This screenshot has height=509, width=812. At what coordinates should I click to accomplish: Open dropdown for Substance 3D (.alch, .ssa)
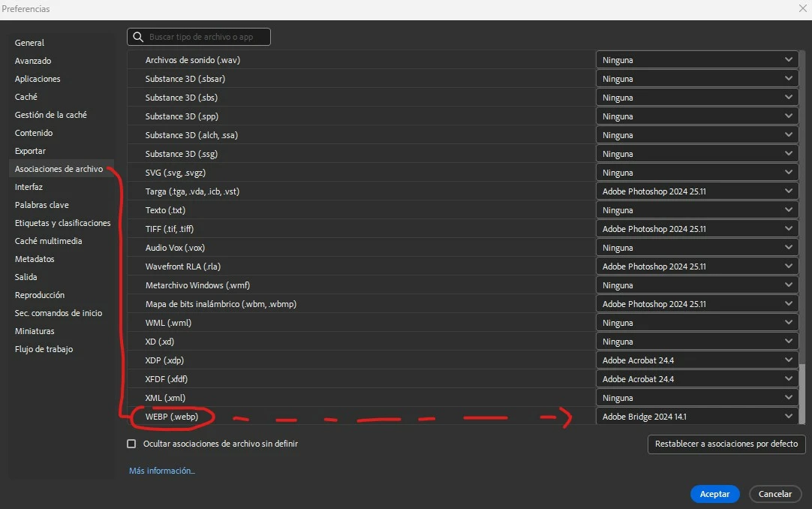coord(697,135)
